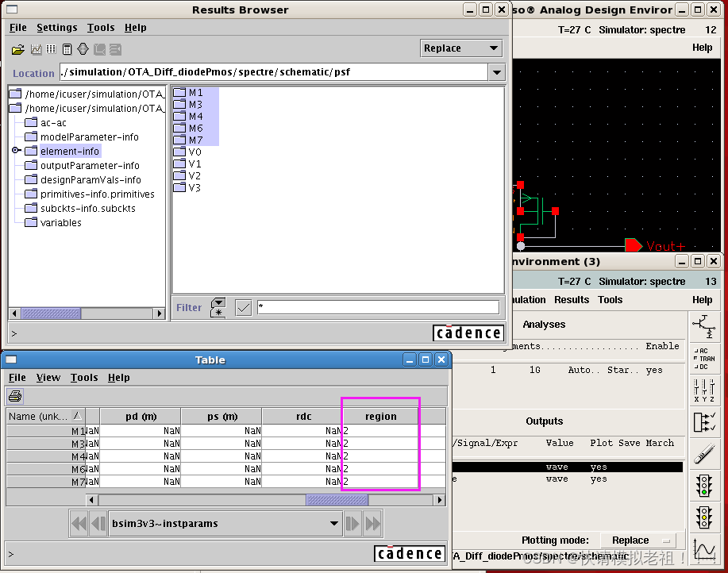Click the Location path input field

point(273,72)
